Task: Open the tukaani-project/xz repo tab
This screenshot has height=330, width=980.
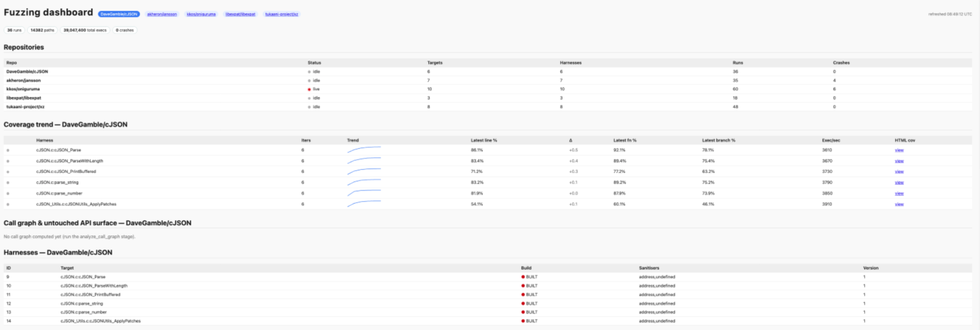Action: [x=282, y=13]
